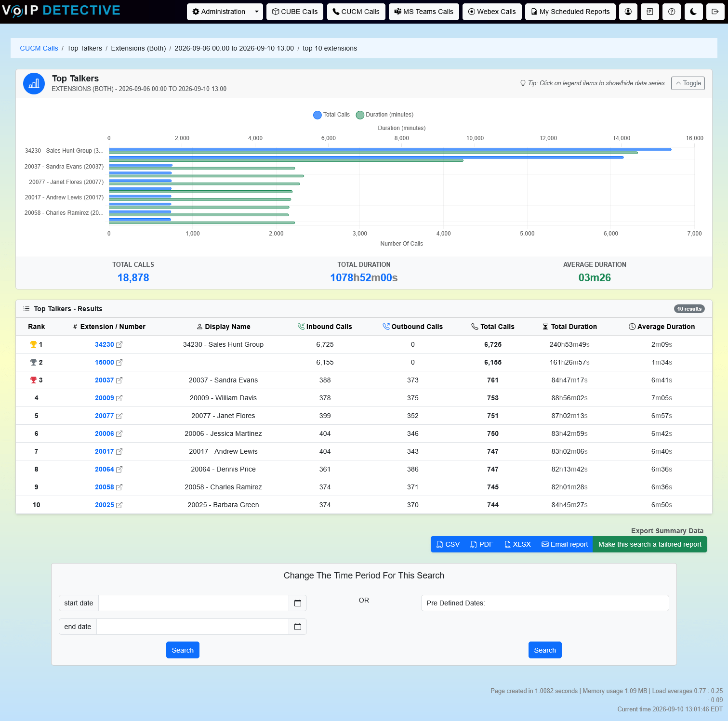
Task: Click the Sales Hunt Group total calls bar
Action: click(390, 149)
